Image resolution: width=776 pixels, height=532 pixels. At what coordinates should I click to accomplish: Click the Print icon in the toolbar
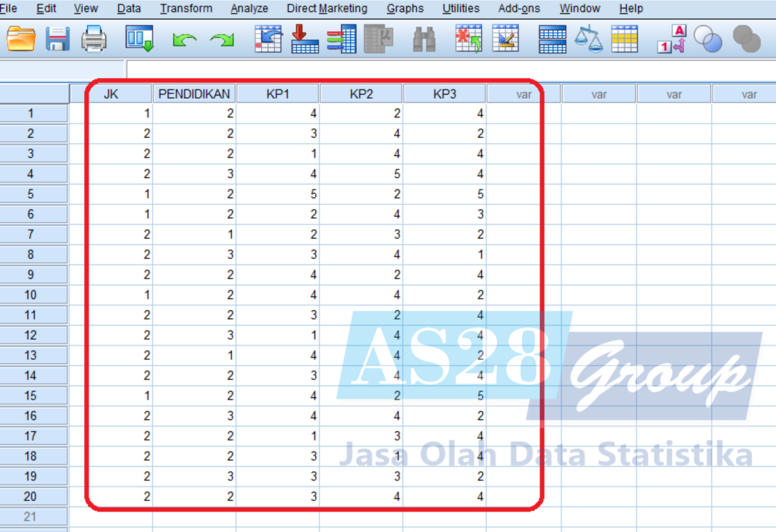(94, 39)
